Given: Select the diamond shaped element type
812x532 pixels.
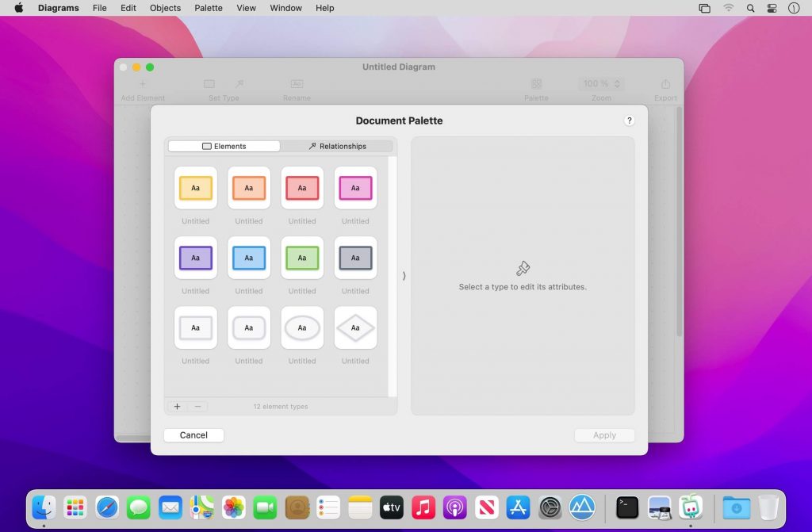Looking at the screenshot, I should pos(355,327).
